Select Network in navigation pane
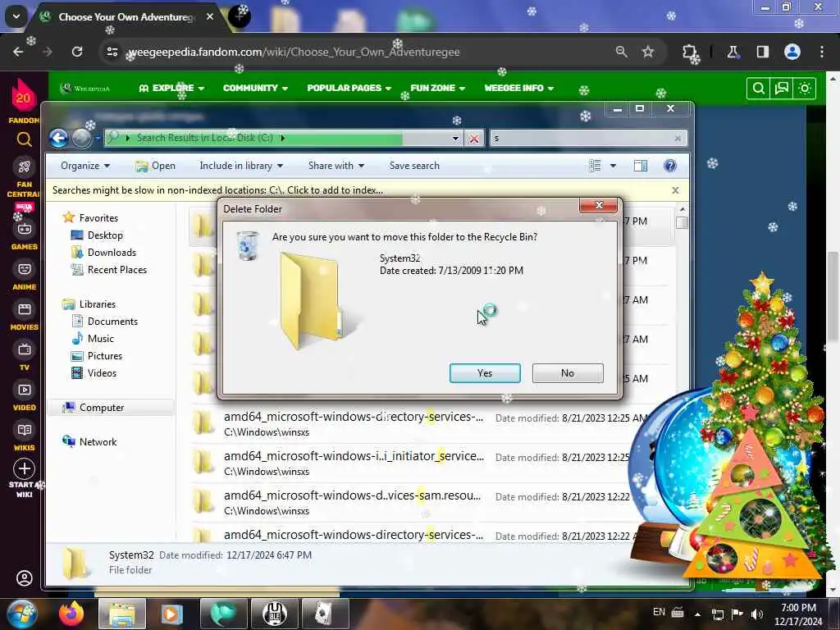 coord(90,441)
